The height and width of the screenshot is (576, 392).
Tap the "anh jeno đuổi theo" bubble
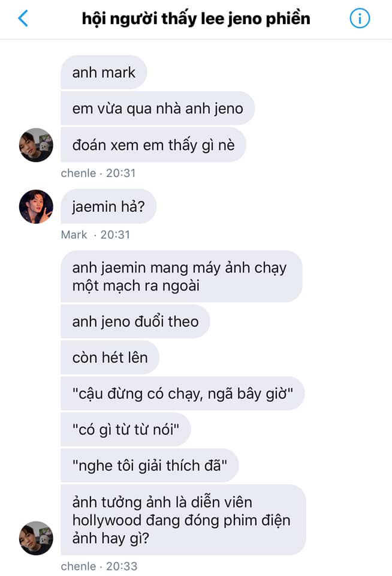pyautogui.click(x=135, y=322)
